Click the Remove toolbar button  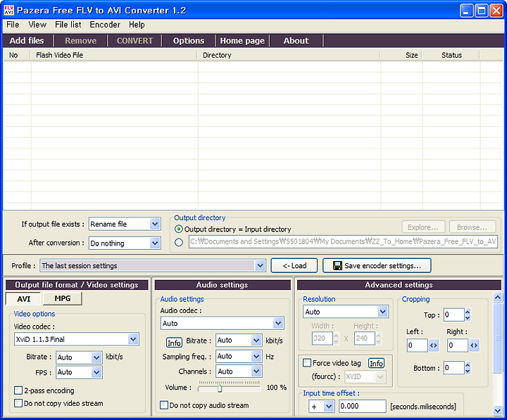[80, 41]
